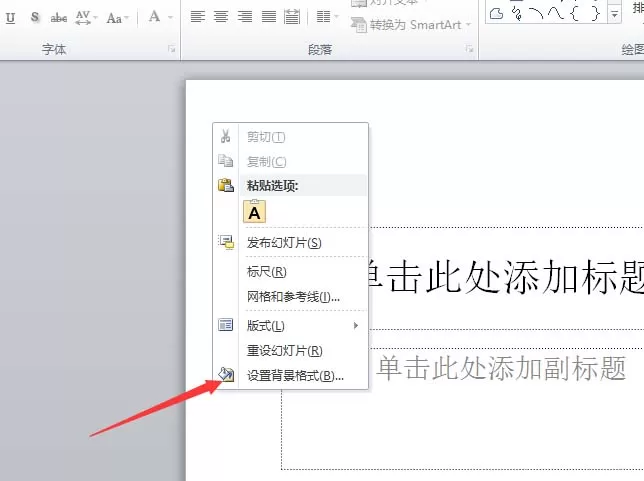Image resolution: width=644 pixels, height=481 pixels.
Task: Select the freeform shape in shapes gallery
Action: pos(497,14)
